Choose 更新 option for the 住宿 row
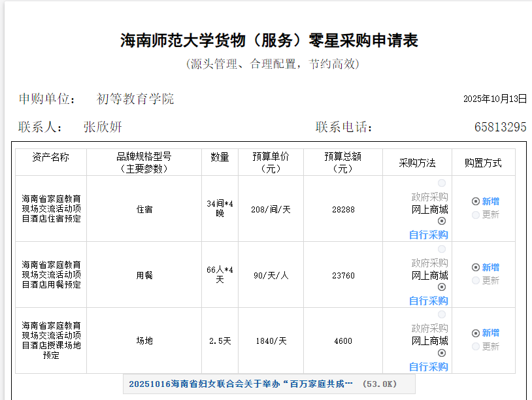Viewport: 532px width, 400px height. [x=476, y=214]
